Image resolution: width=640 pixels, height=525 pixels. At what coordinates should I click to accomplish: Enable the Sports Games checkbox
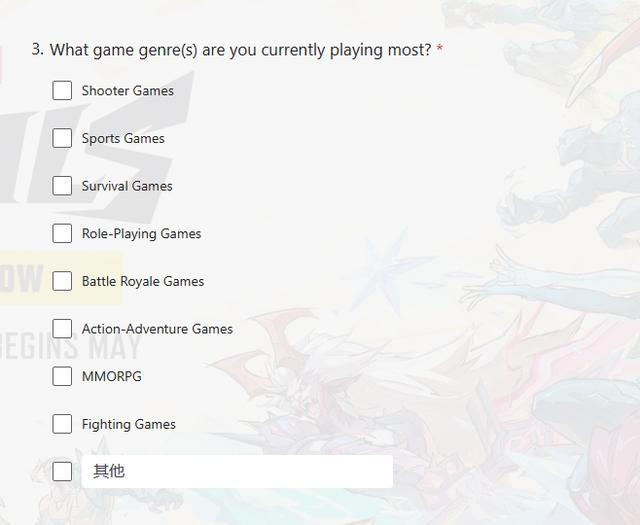(x=62, y=138)
